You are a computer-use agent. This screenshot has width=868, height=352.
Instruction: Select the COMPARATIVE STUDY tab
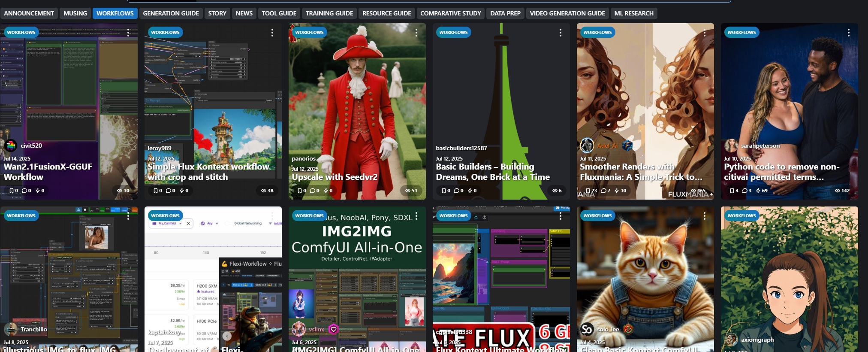(x=450, y=13)
